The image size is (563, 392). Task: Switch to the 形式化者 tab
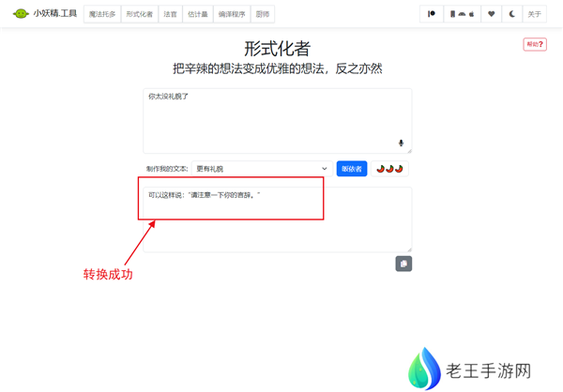coord(139,14)
